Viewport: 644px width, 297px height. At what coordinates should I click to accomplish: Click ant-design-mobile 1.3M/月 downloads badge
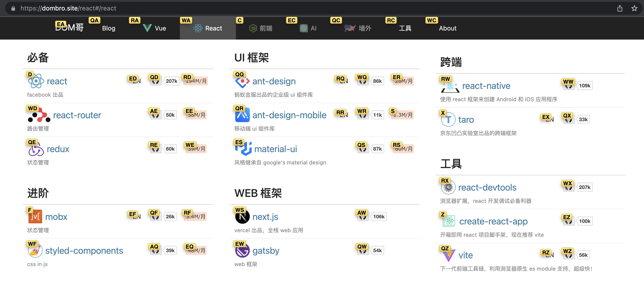click(402, 115)
